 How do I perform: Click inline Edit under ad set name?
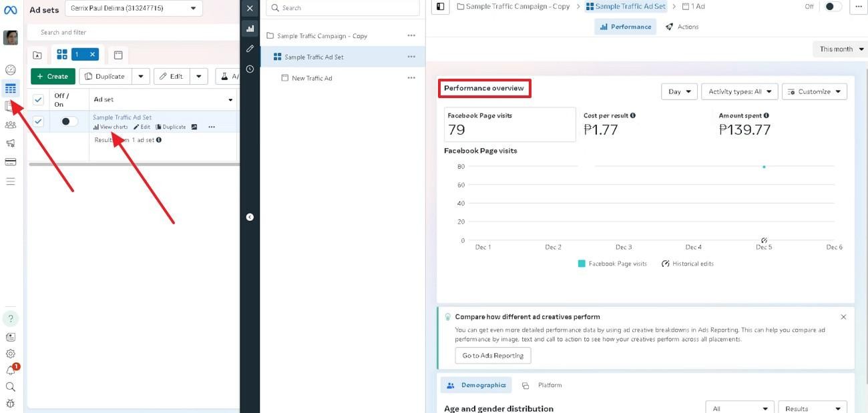(x=142, y=127)
